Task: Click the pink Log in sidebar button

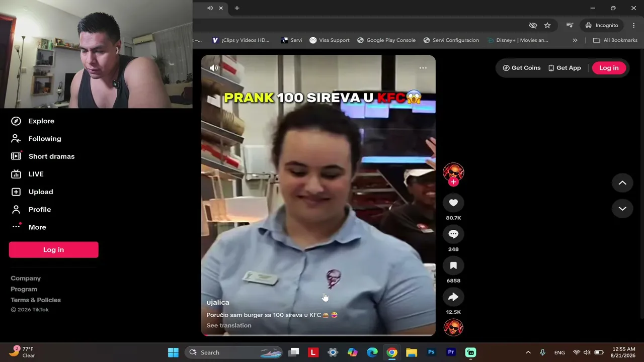Action: pyautogui.click(x=53, y=250)
